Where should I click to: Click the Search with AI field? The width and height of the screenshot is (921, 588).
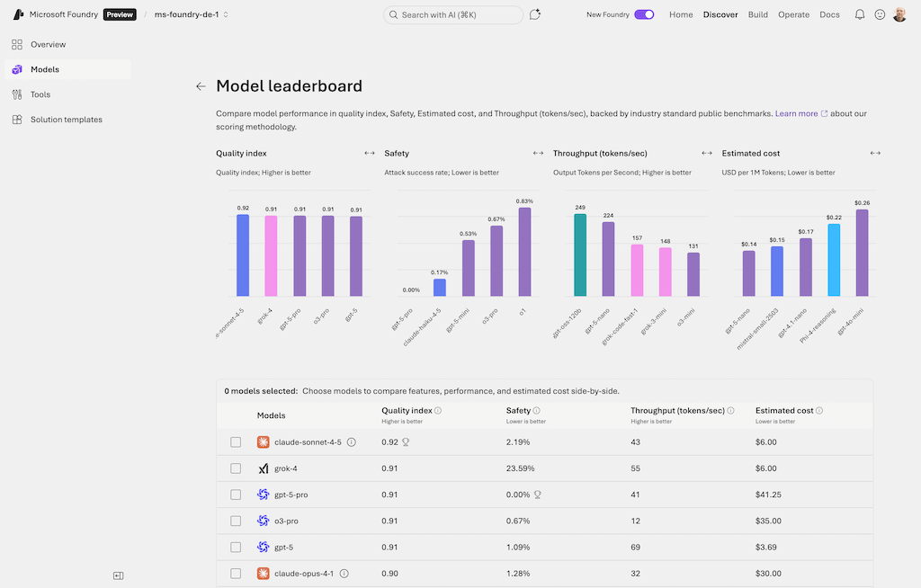click(x=452, y=14)
